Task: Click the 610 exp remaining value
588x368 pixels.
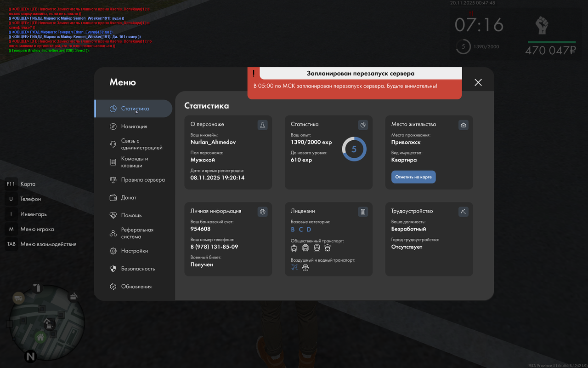Action: (x=301, y=160)
